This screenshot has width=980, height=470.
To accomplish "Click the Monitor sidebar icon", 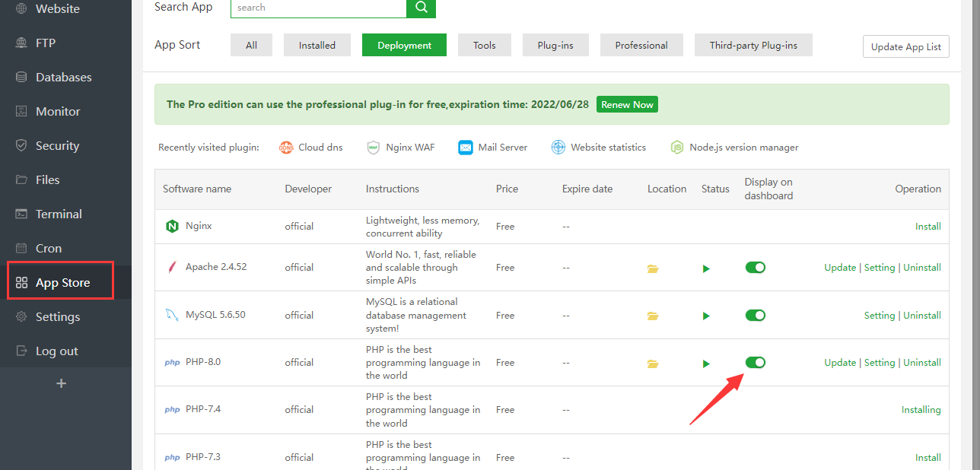I will 21,112.
